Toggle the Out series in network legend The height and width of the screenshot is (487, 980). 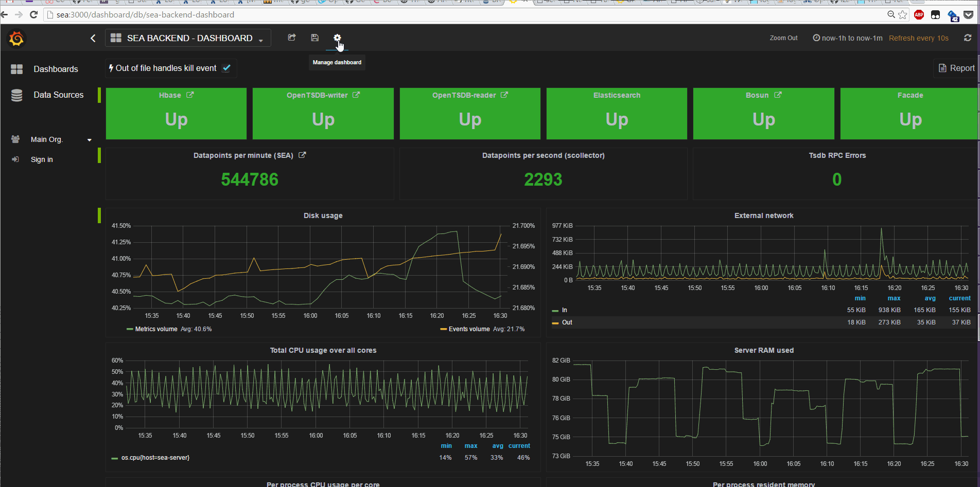[x=567, y=322]
